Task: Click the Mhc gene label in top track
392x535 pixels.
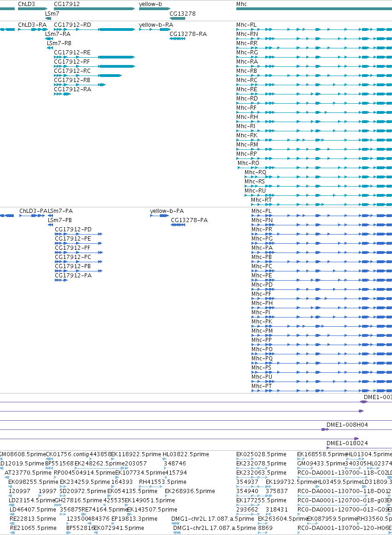Action: click(241, 4)
